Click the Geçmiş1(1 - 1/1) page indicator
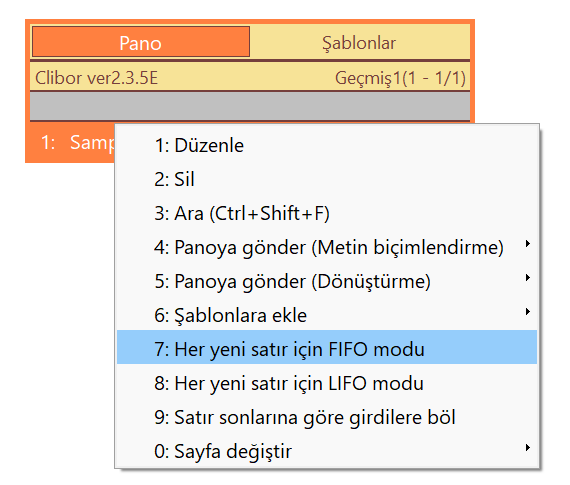The width and height of the screenshot is (570, 485). (x=400, y=78)
